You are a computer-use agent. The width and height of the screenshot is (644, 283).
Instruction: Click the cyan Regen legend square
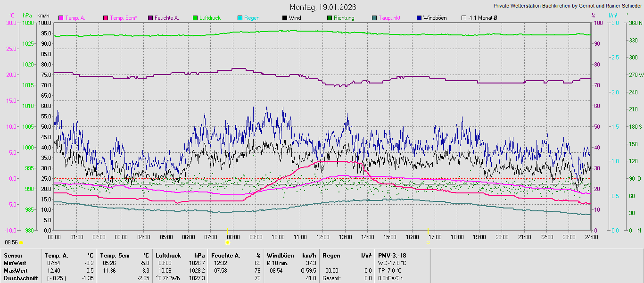(240, 18)
